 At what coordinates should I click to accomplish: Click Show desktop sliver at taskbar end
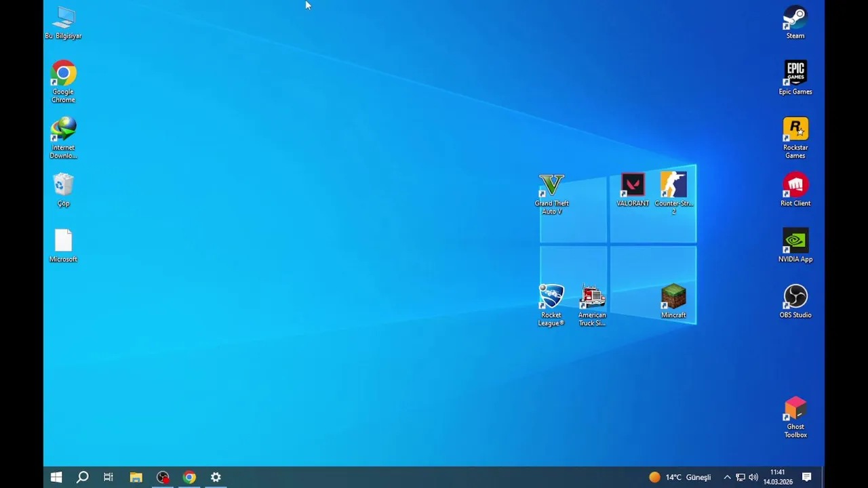coord(823,477)
